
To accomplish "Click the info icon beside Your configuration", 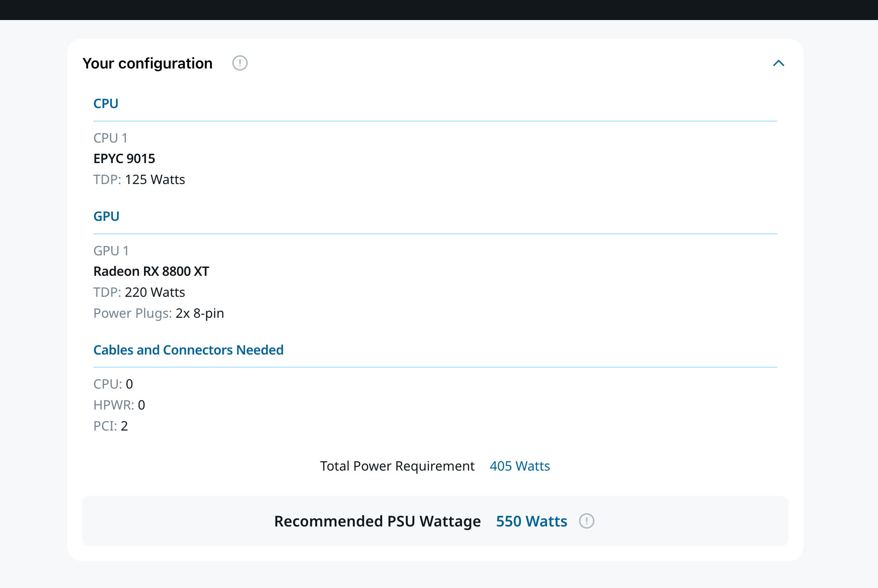I will (x=240, y=63).
